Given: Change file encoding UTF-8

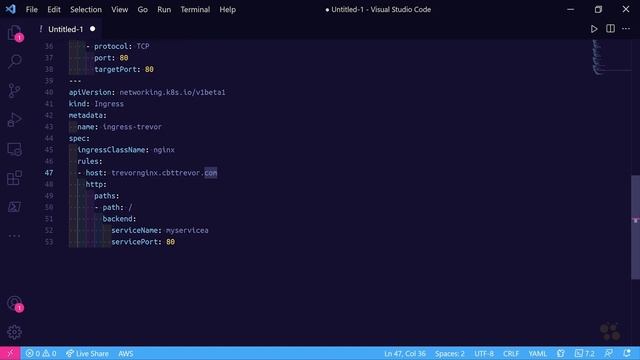Looking at the screenshot, I should pyautogui.click(x=484, y=353).
